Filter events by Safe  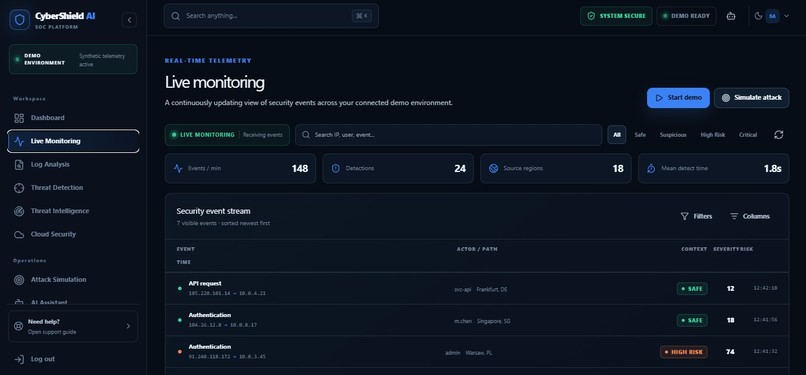[640, 135]
